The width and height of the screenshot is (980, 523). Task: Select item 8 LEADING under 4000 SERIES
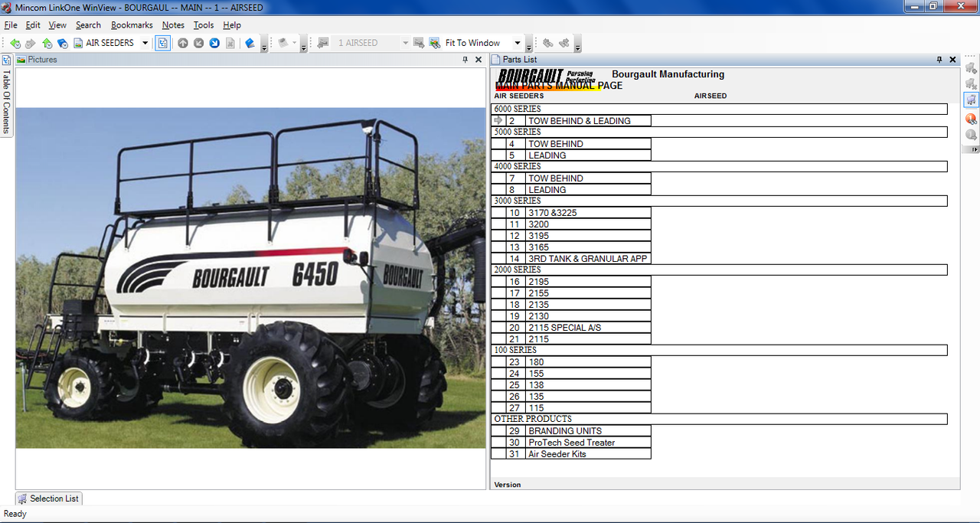(x=571, y=190)
